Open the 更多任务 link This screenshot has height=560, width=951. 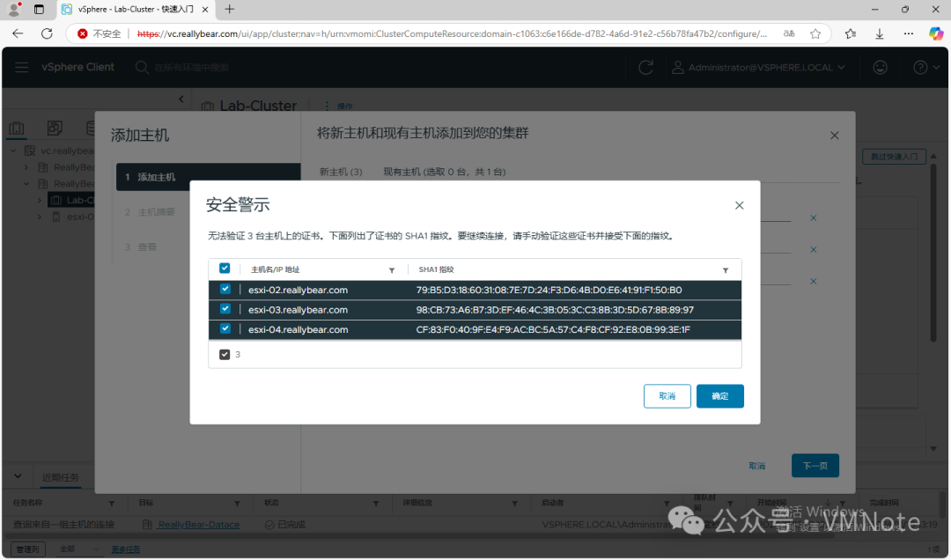(126, 549)
